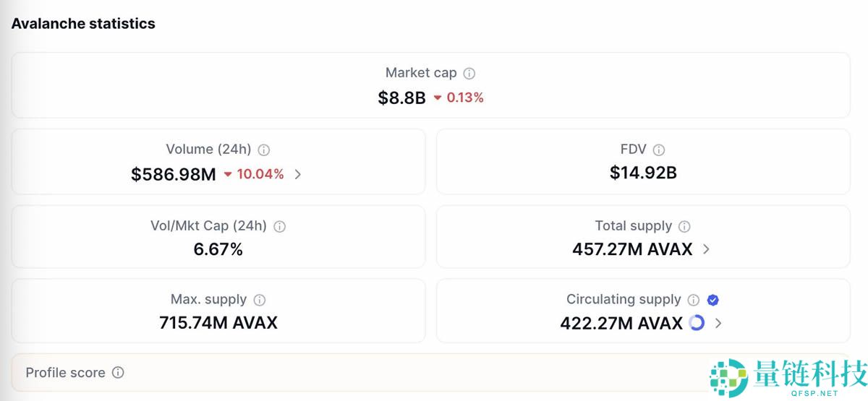Expand the Total supply details chevron
This screenshot has width=868, height=401.
(x=707, y=249)
